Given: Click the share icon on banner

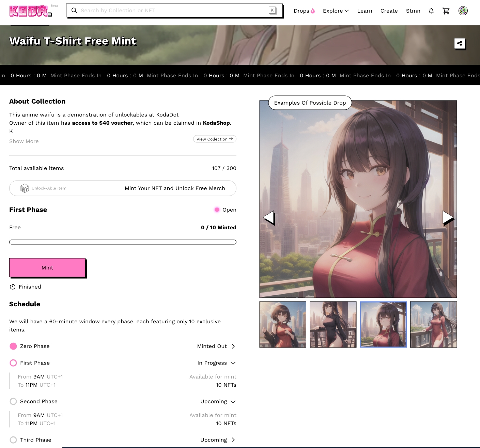Looking at the screenshot, I should pyautogui.click(x=460, y=43).
